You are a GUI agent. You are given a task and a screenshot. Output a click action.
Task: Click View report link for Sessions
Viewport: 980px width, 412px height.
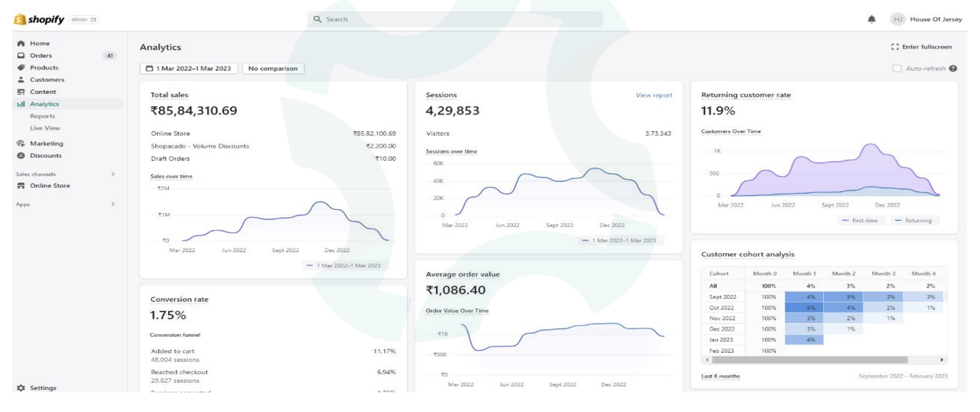[654, 95]
